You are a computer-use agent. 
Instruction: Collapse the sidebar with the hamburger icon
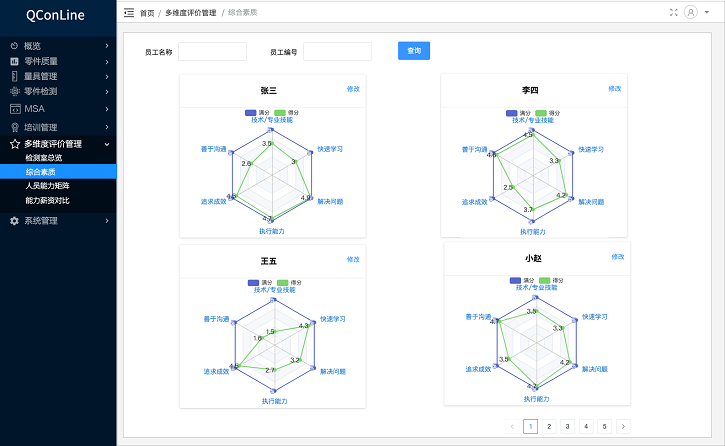[x=128, y=13]
